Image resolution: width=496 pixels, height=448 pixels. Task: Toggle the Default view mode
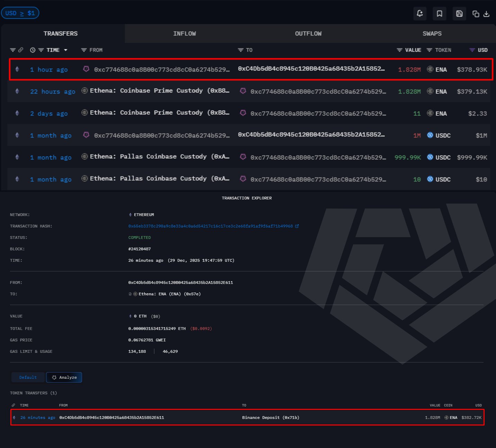[28, 377]
